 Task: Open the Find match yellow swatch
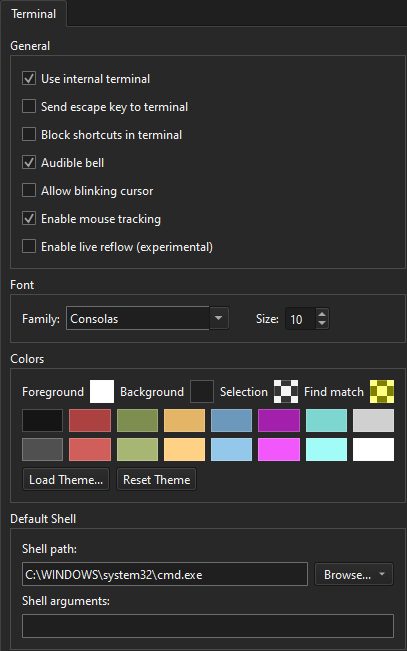382,392
